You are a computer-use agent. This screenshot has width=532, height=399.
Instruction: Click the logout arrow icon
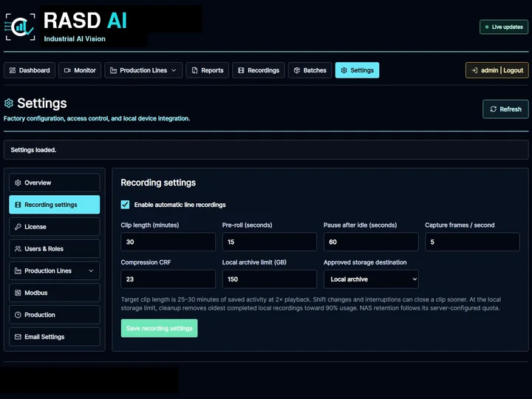(x=474, y=70)
